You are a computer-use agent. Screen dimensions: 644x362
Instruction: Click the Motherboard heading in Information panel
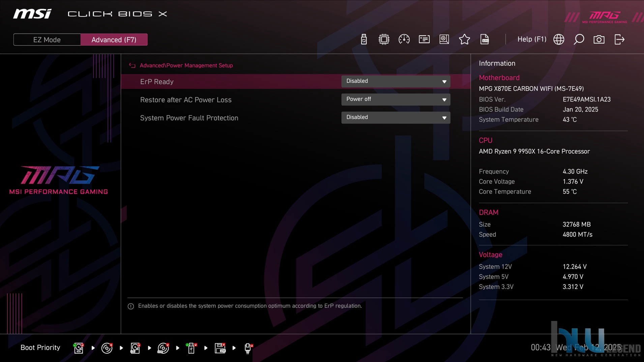[499, 78]
